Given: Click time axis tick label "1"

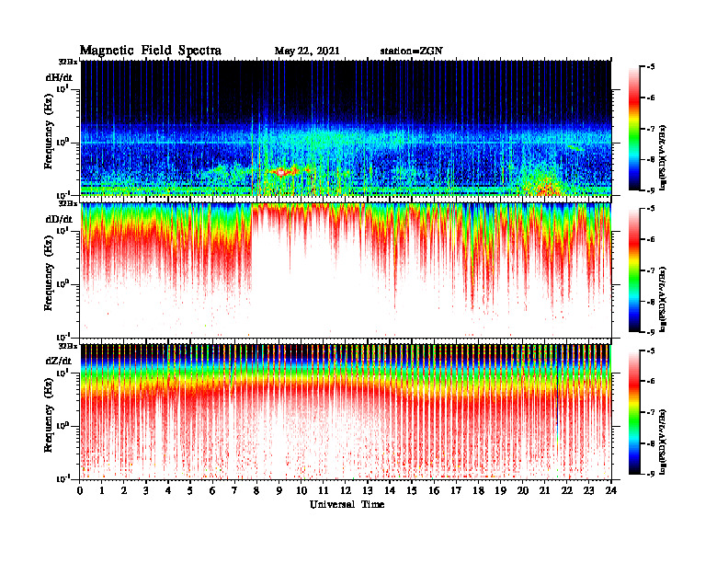Looking at the screenshot, I should (102, 491).
